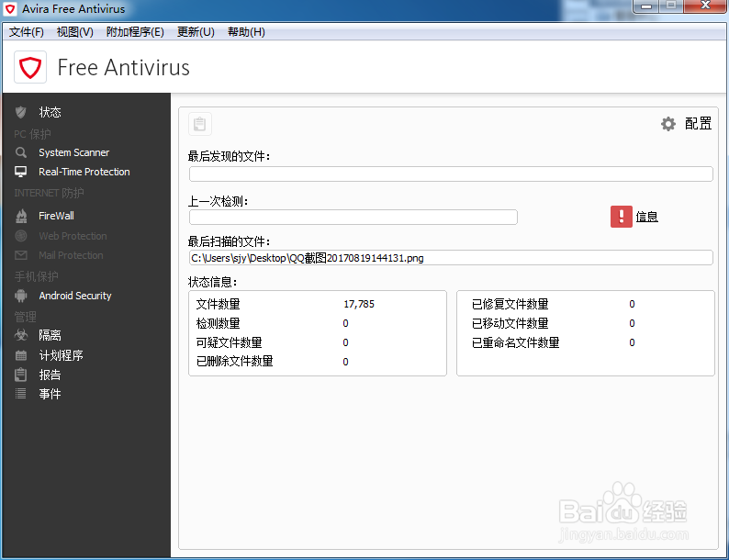The image size is (729, 560).
Task: Click the 配置 configuration label
Action: (x=699, y=124)
